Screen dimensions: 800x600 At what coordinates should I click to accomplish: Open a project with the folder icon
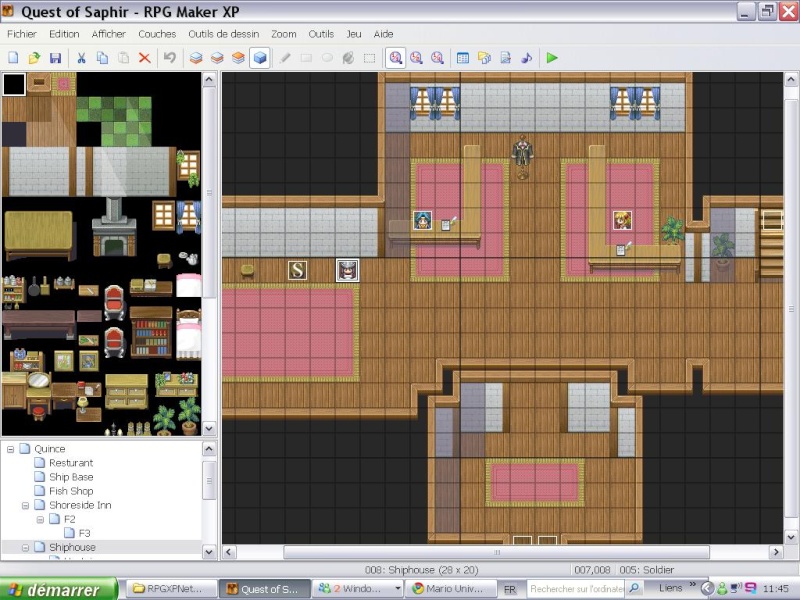[34, 58]
